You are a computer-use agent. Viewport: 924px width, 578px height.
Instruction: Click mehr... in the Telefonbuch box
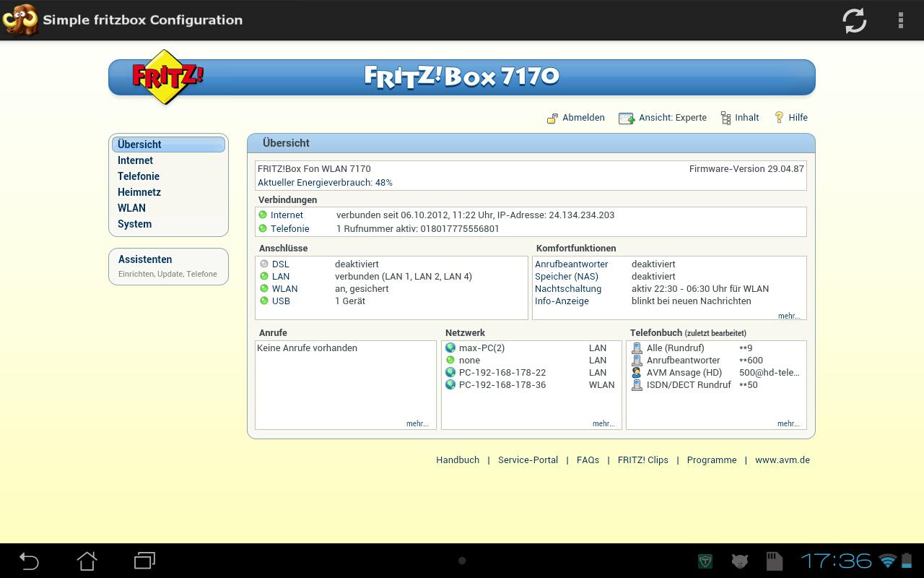(788, 424)
